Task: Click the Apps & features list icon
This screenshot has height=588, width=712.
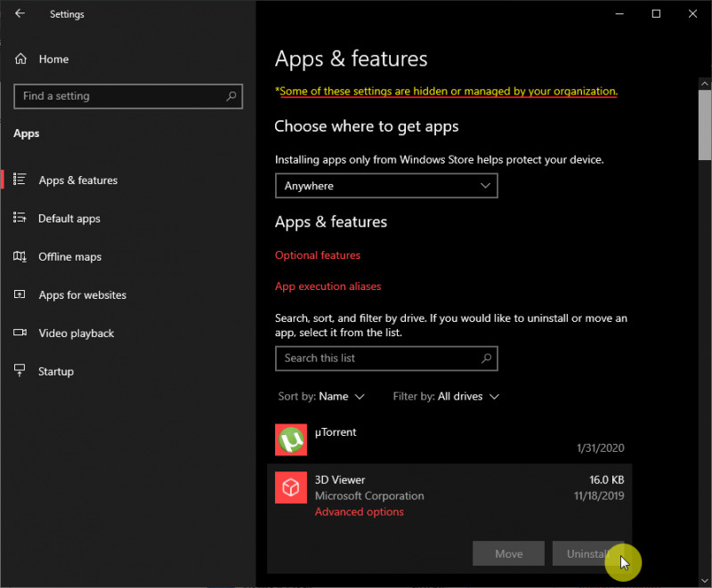Action: pyautogui.click(x=20, y=179)
